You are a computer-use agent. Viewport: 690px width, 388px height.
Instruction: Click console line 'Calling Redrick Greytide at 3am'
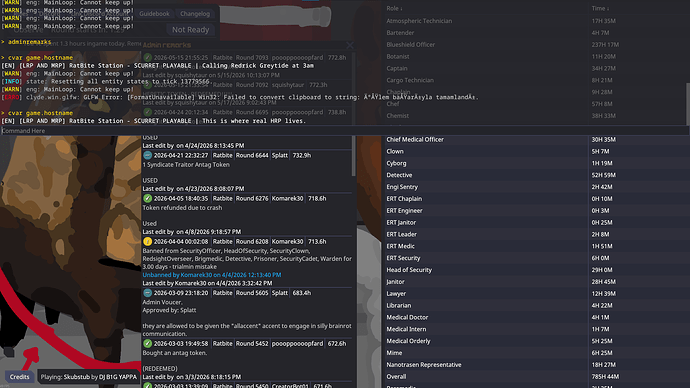tap(258, 66)
